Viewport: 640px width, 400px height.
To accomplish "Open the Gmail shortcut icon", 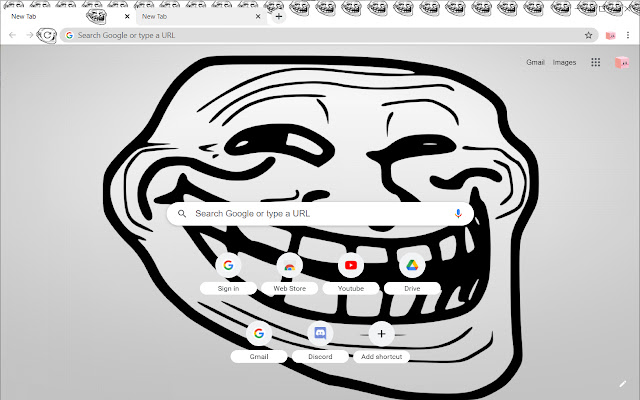I will (259, 333).
